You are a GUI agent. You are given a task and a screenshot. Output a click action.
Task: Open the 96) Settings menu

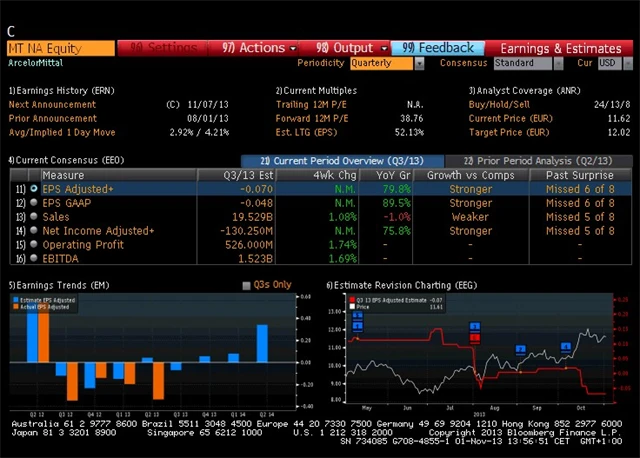pyautogui.click(x=163, y=48)
